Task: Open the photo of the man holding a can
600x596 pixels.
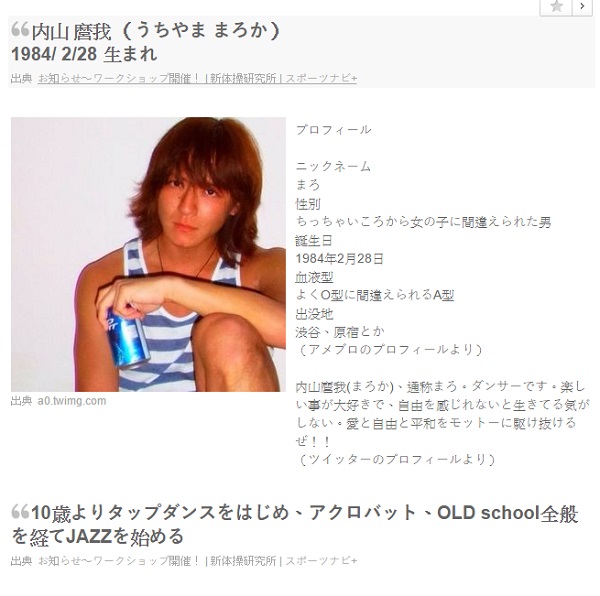Action: pyautogui.click(x=148, y=254)
